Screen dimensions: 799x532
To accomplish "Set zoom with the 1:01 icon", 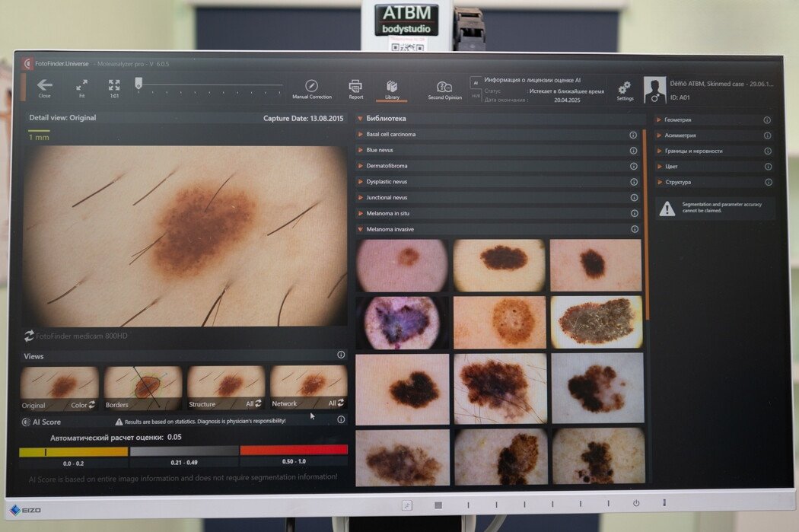I will coord(114,86).
